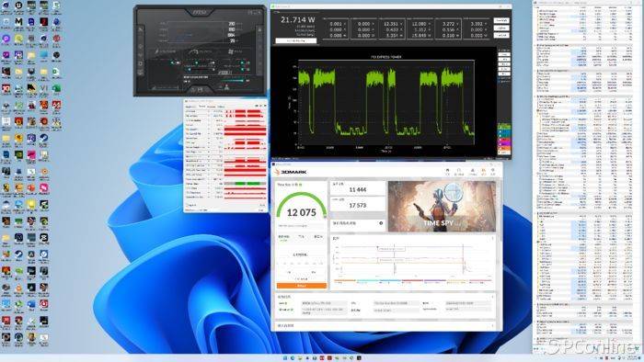Open GPU Clock sensor dropdown arrow in GPU-Z

pyautogui.click(x=209, y=111)
